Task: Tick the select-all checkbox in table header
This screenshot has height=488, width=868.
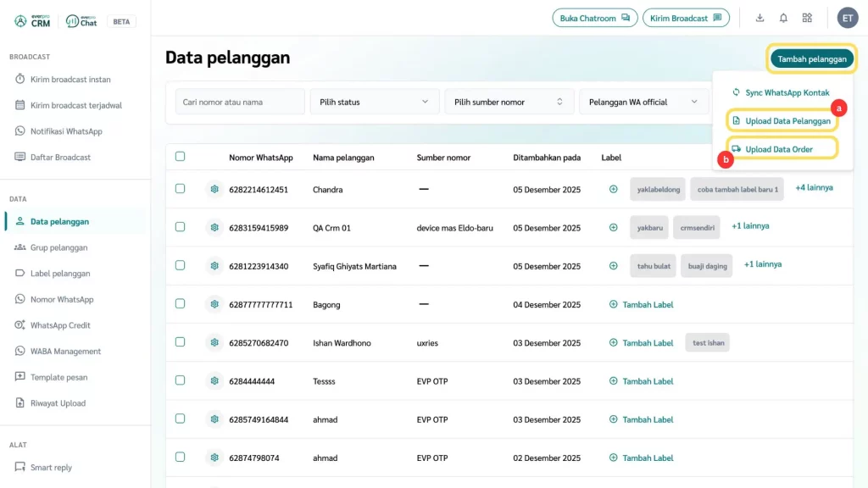Action: [x=180, y=157]
